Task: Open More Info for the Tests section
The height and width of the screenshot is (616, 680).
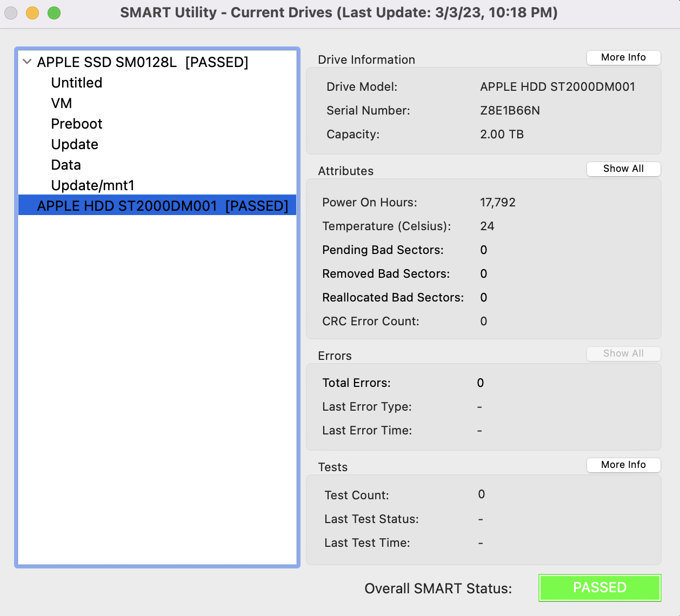Action: [624, 465]
